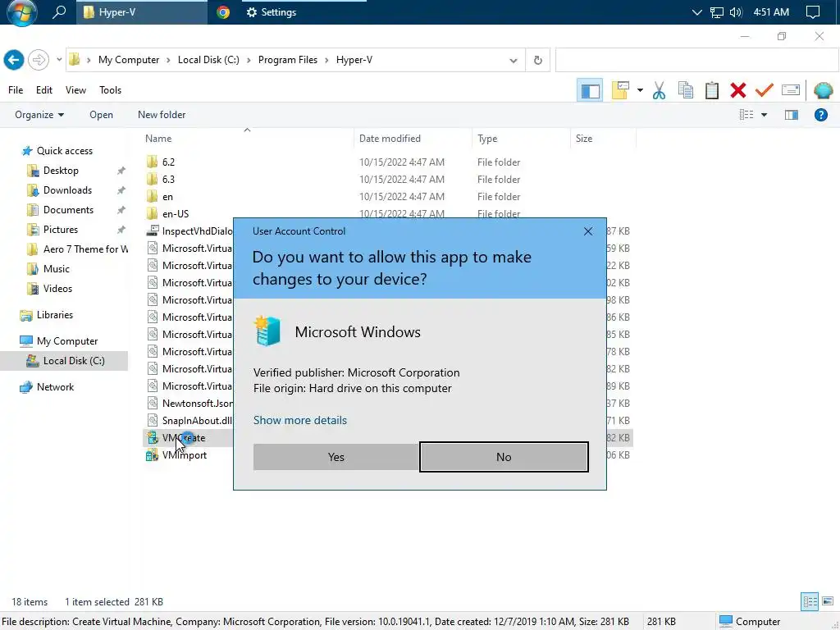Click the Open command button
This screenshot has height=630, width=840.
pos(101,115)
